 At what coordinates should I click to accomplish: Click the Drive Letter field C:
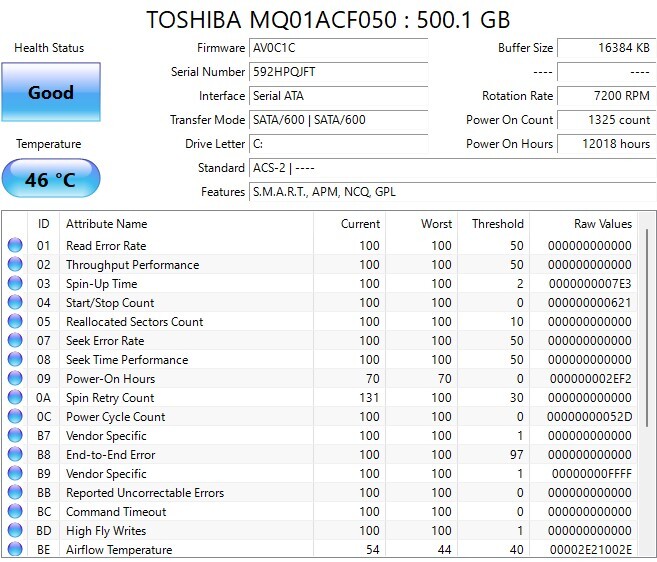pyautogui.click(x=339, y=144)
